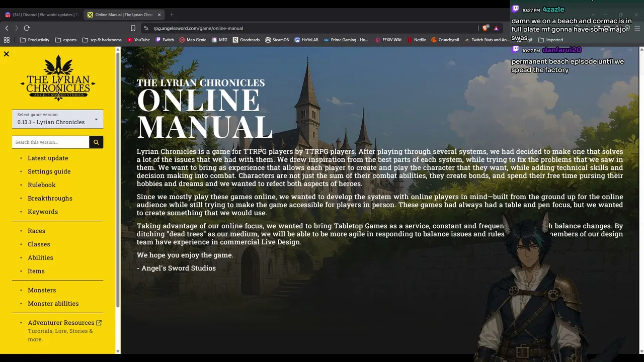
Task: Open the Imported bookmark folder
Action: [x=550, y=40]
